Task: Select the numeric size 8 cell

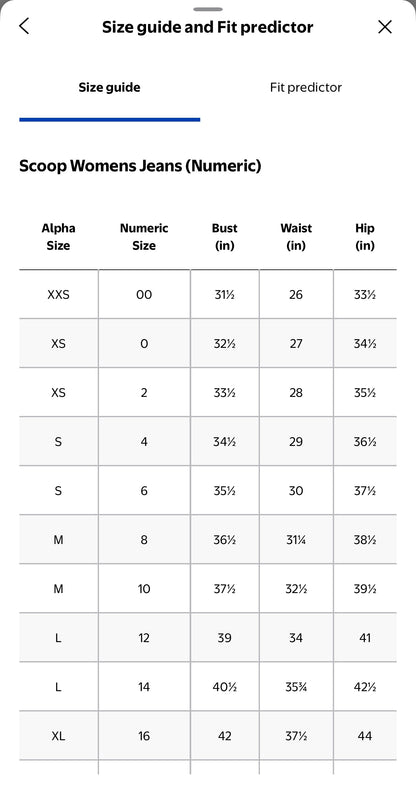Action: 144,540
